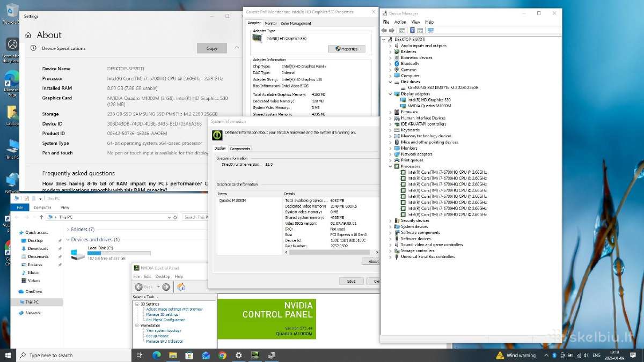The height and width of the screenshot is (362, 644).
Task: Collapse the Display adapters node in Device Manager
Action: point(391,94)
